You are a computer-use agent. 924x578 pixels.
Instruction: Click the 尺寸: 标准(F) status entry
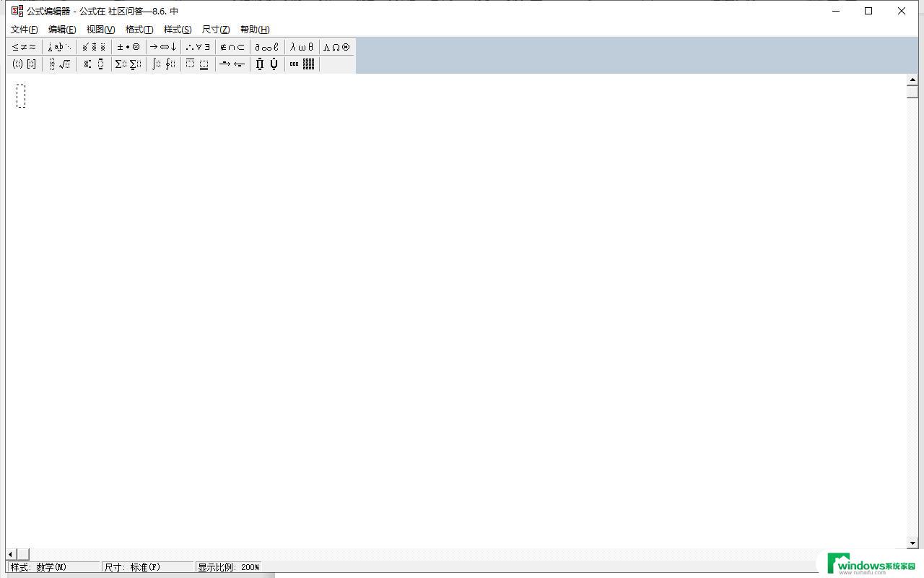pyautogui.click(x=148, y=567)
